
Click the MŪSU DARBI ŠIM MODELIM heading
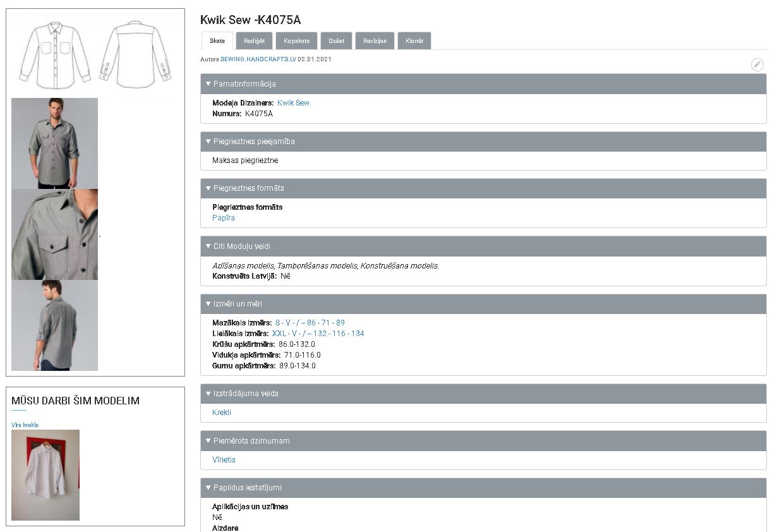pyautogui.click(x=76, y=401)
